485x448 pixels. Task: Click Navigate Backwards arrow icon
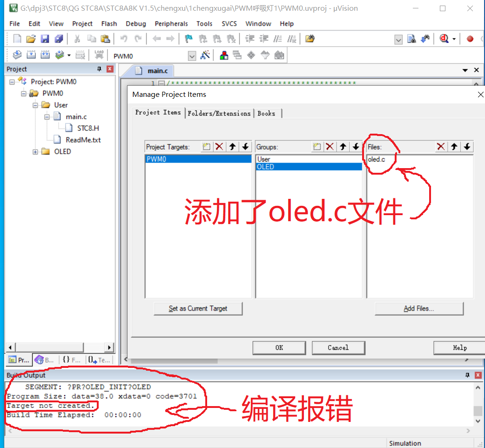pyautogui.click(x=156, y=39)
